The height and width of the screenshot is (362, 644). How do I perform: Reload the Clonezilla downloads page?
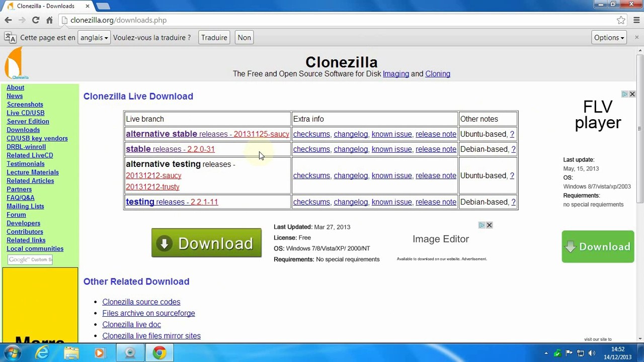pos(36,20)
